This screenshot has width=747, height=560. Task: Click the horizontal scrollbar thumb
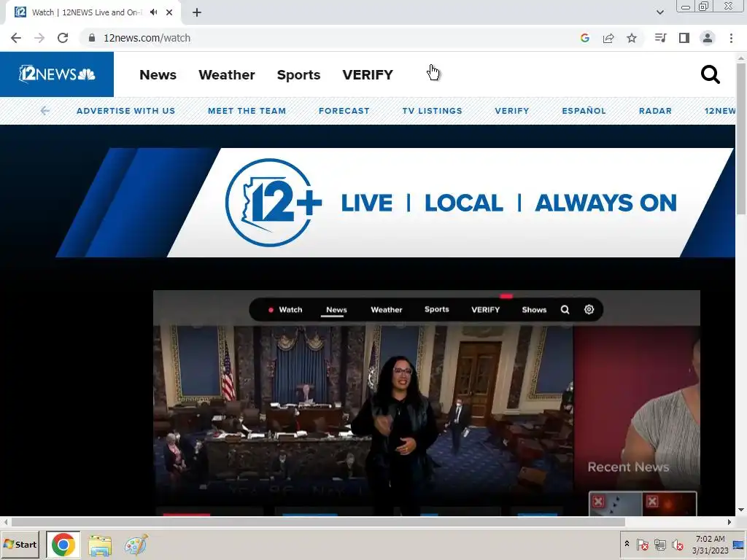pyautogui.click(x=318, y=522)
